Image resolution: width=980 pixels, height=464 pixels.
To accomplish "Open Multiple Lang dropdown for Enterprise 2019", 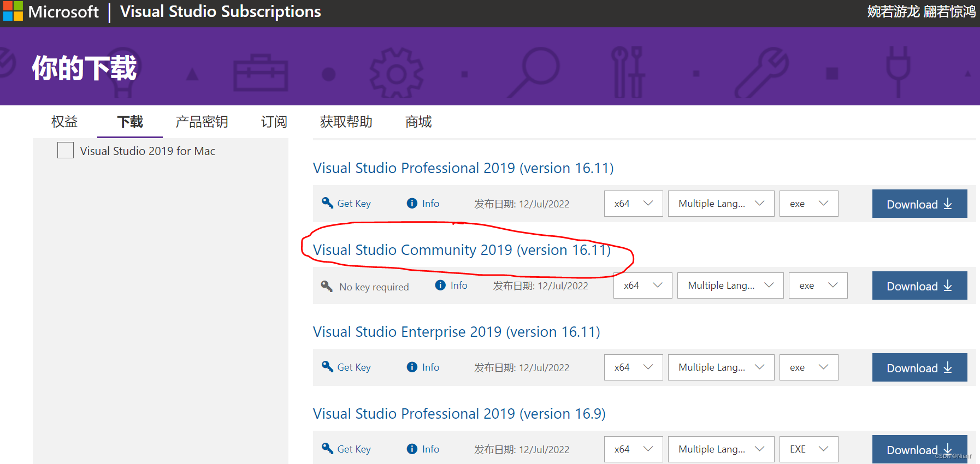I will [721, 367].
